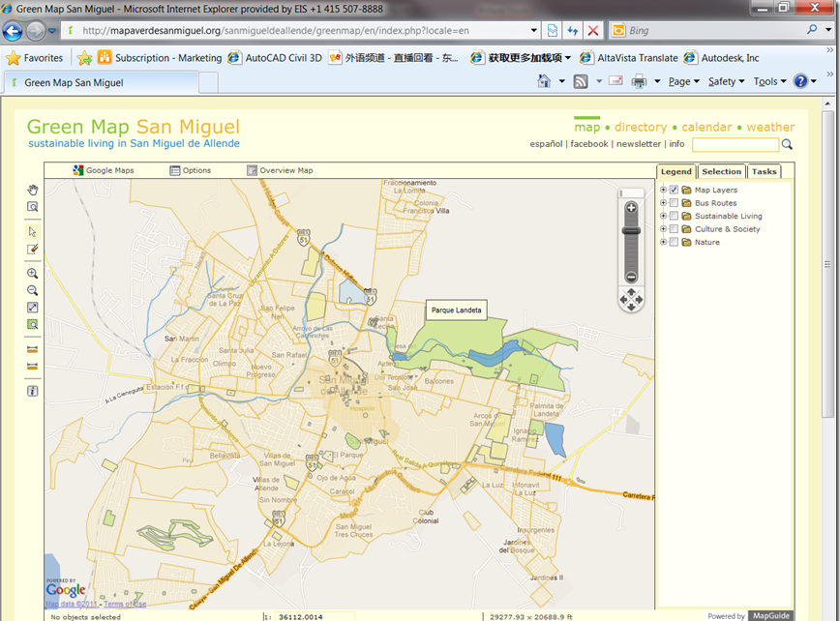The image size is (840, 621).
Task: Click the clear selection tool
Action: 33,249
